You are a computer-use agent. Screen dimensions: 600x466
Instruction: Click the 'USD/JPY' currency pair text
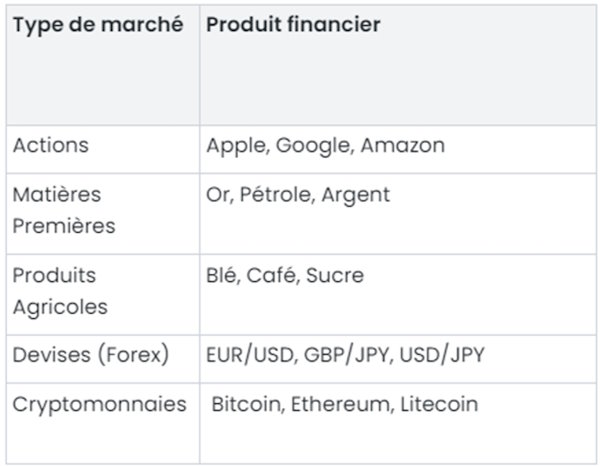click(x=442, y=355)
